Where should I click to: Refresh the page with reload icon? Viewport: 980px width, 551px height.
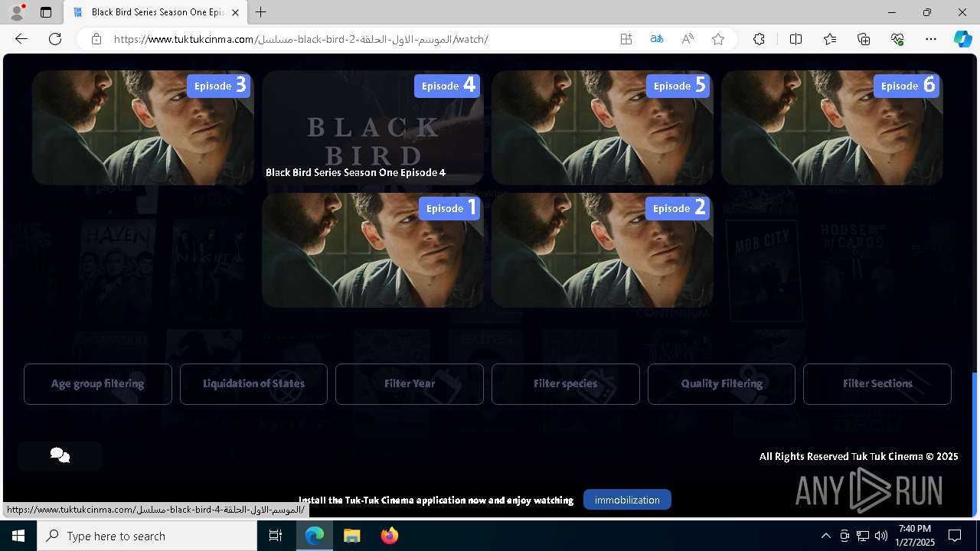coord(55,39)
